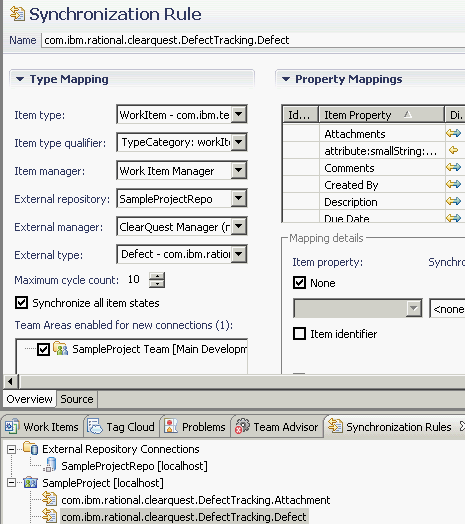Collapse the Property Mappings section
465x524 pixels.
click(x=285, y=79)
